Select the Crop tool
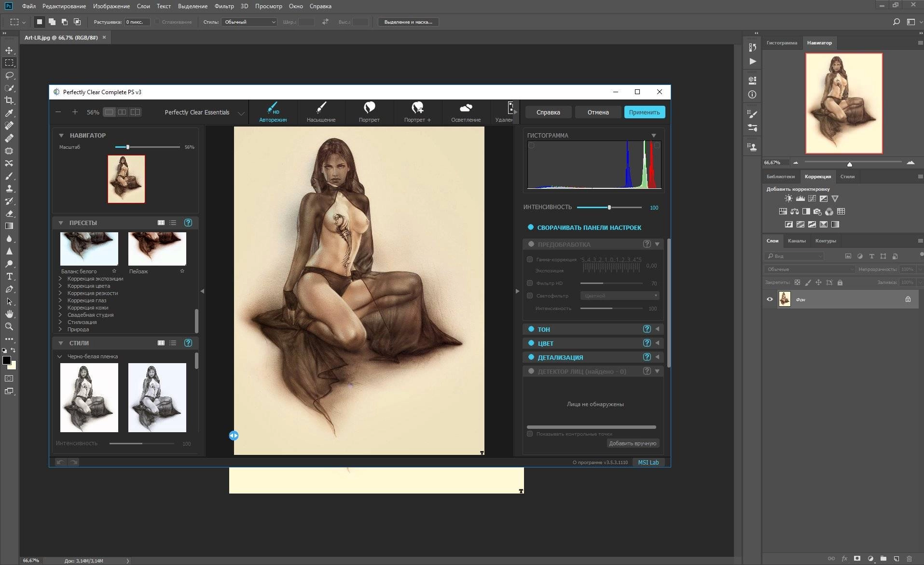This screenshot has height=565, width=924. coord(9,100)
